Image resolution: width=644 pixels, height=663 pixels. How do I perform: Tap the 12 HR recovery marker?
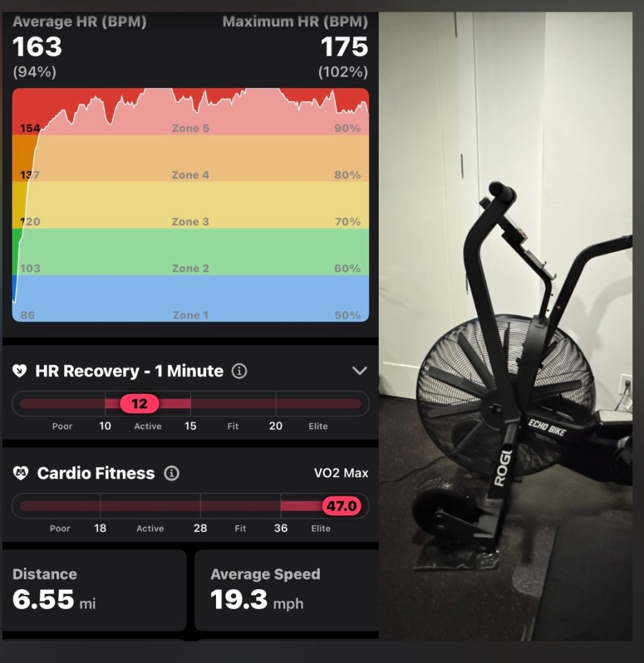coord(139,404)
